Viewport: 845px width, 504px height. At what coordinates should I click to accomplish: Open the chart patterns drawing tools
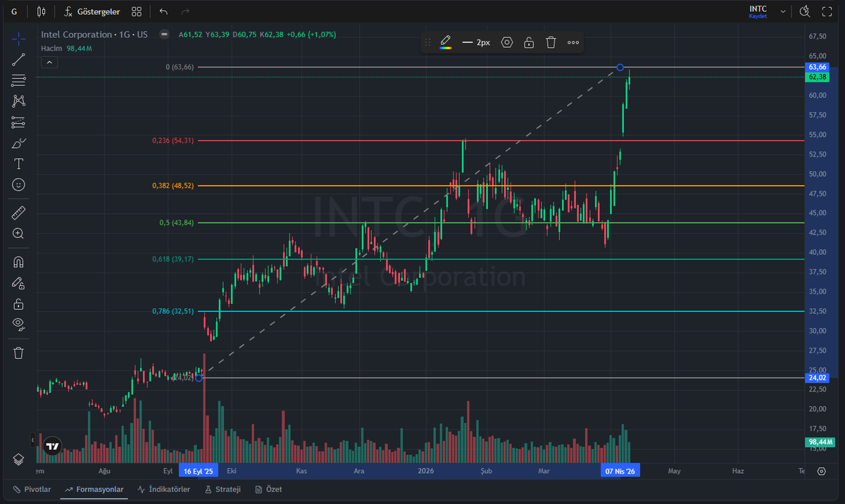[19, 101]
